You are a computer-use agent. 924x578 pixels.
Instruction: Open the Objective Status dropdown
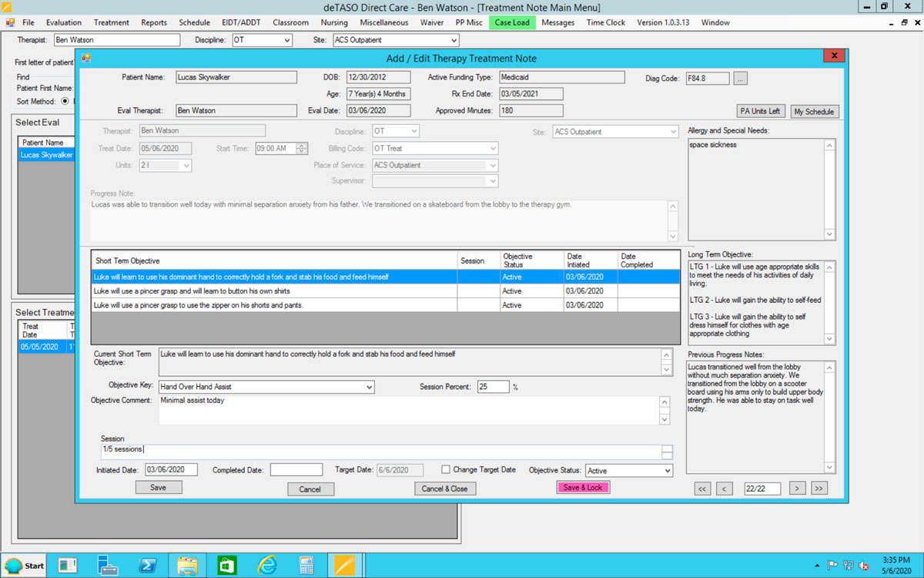coord(667,470)
